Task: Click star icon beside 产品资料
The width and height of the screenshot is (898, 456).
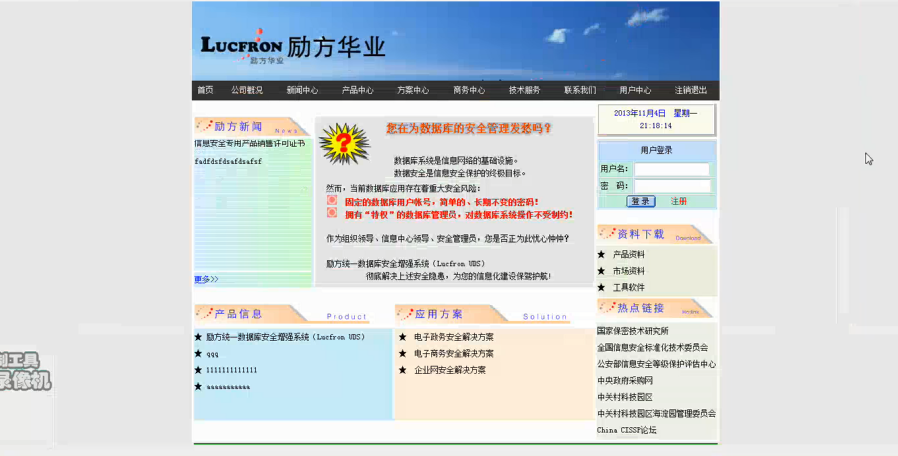Action: (601, 254)
